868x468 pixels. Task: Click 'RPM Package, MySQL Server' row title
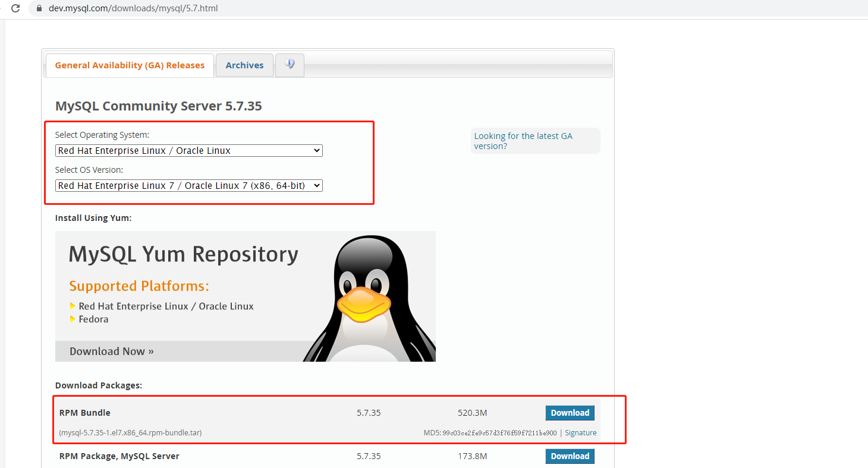[119, 456]
